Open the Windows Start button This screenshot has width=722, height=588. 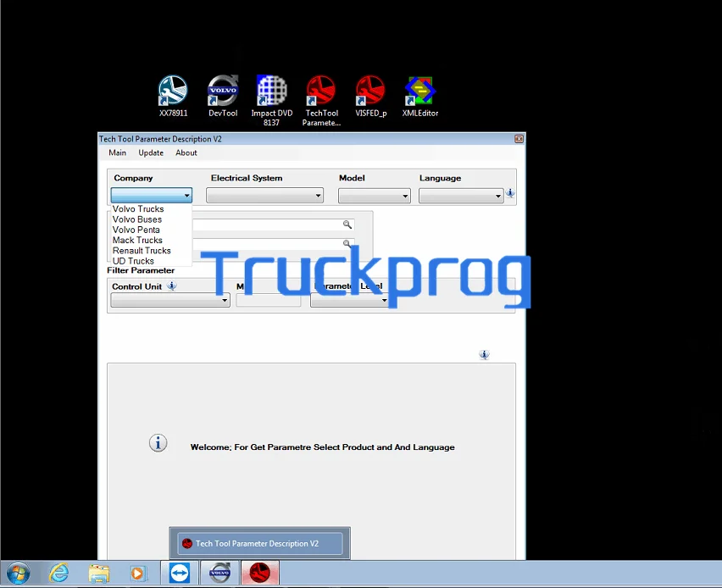(19, 574)
